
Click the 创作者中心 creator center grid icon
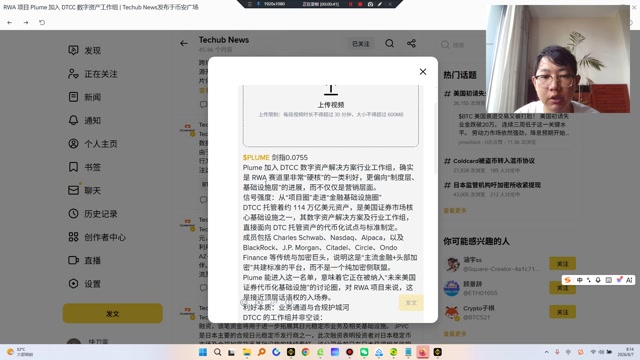click(x=73, y=237)
